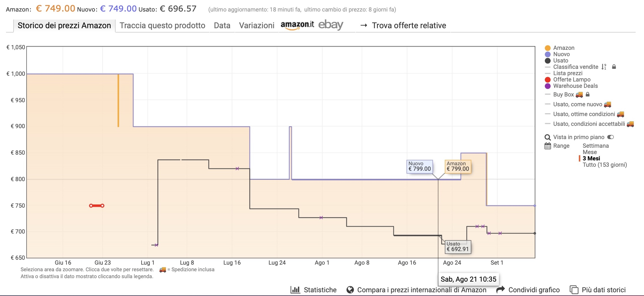Image resolution: width=644 pixels, height=296 pixels.
Task: Select the Tutto (153 giorni) range
Action: pos(605,165)
